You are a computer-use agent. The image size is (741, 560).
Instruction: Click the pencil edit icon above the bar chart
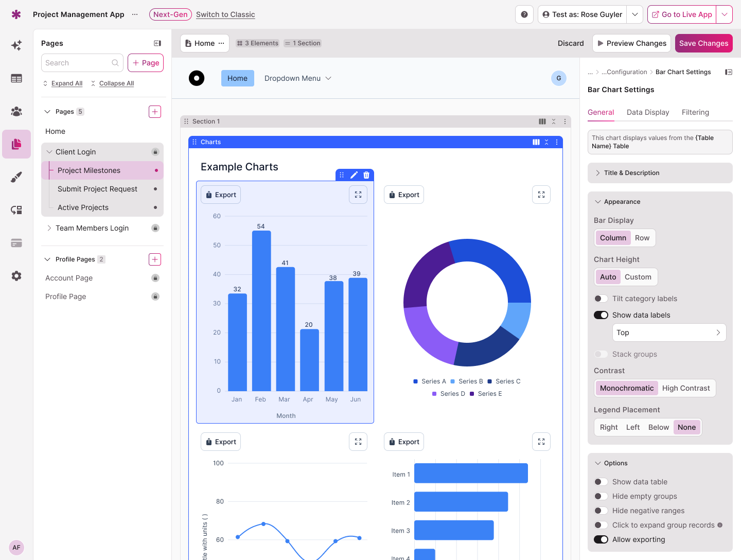[354, 175]
